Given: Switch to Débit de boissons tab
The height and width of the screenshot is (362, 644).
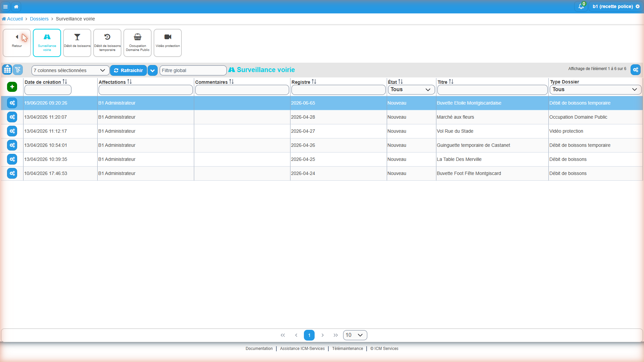Looking at the screenshot, I should point(77,43).
